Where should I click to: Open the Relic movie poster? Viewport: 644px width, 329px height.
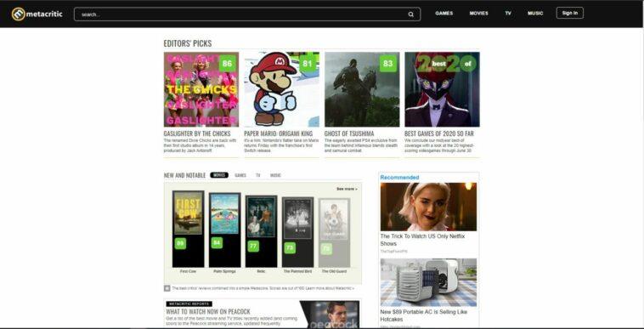point(261,217)
